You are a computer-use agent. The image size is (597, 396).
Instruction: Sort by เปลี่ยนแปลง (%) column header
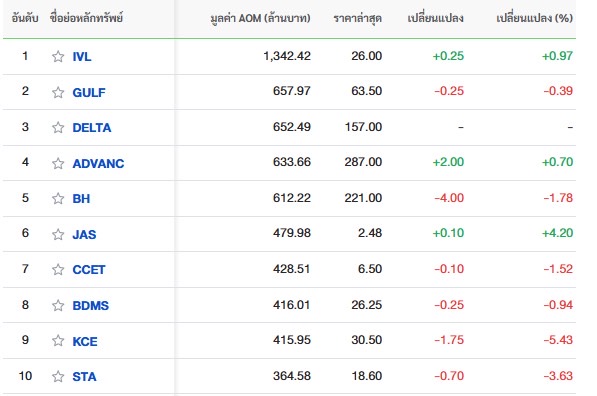point(535,18)
